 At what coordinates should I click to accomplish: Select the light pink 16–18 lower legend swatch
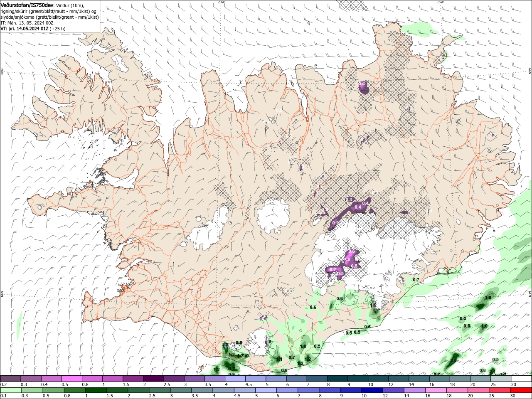click(x=435, y=390)
